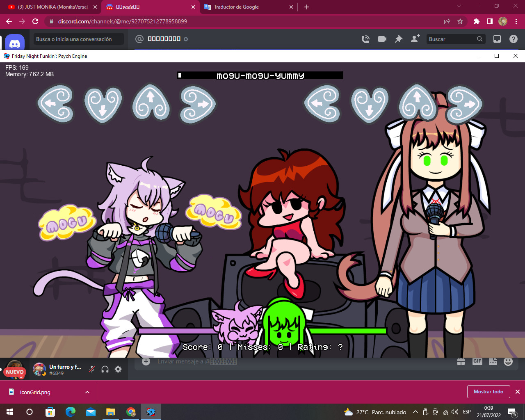Open the Discord inbox

pos(497,39)
